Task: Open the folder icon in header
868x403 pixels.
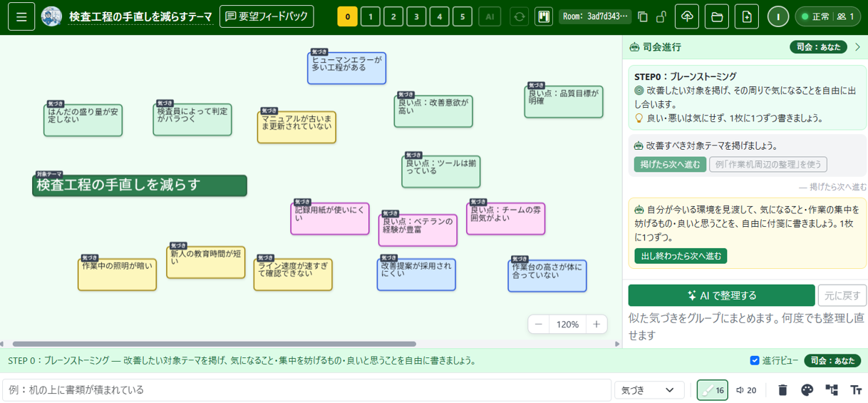Action: [717, 16]
